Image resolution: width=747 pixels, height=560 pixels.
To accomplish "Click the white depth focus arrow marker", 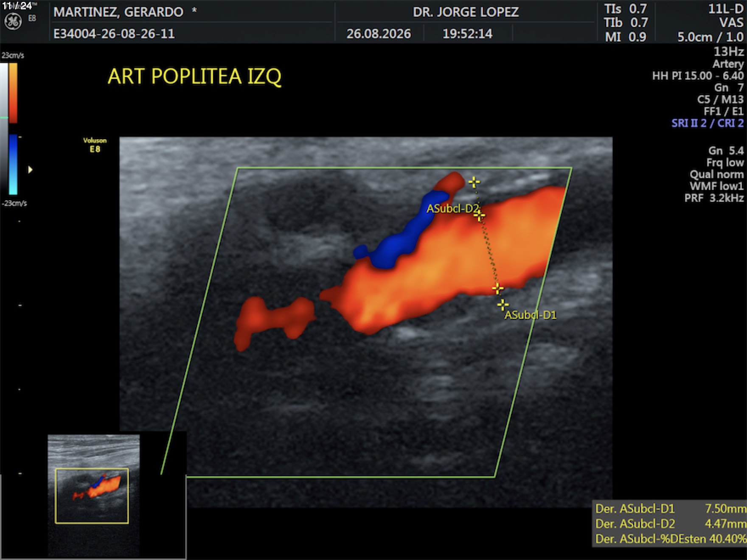I will coord(30,170).
